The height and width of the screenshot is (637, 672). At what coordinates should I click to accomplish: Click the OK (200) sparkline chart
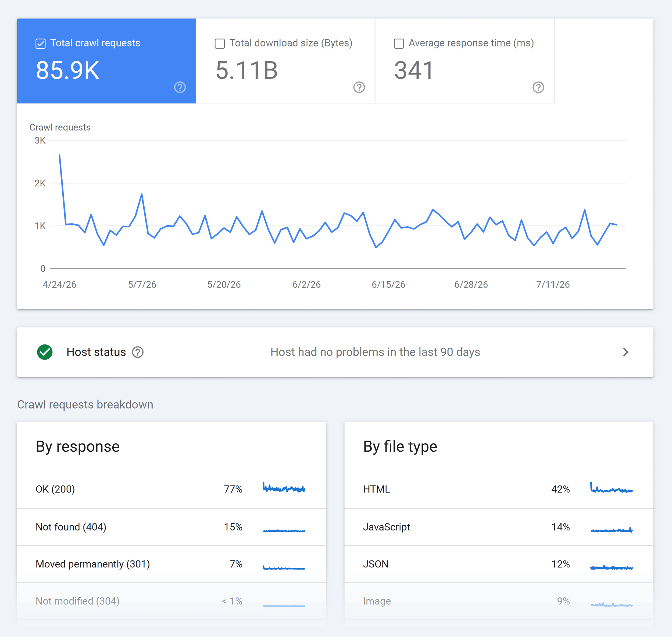click(x=284, y=487)
